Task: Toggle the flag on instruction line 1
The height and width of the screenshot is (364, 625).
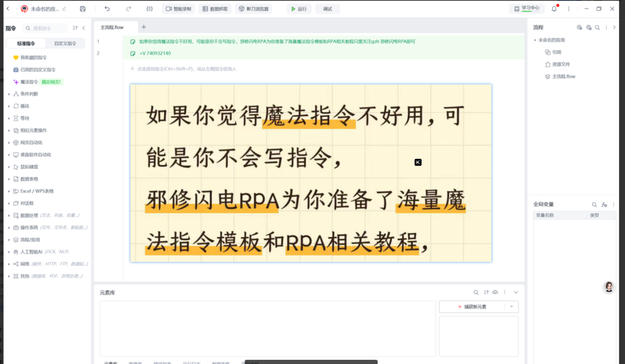Action: coord(133,42)
